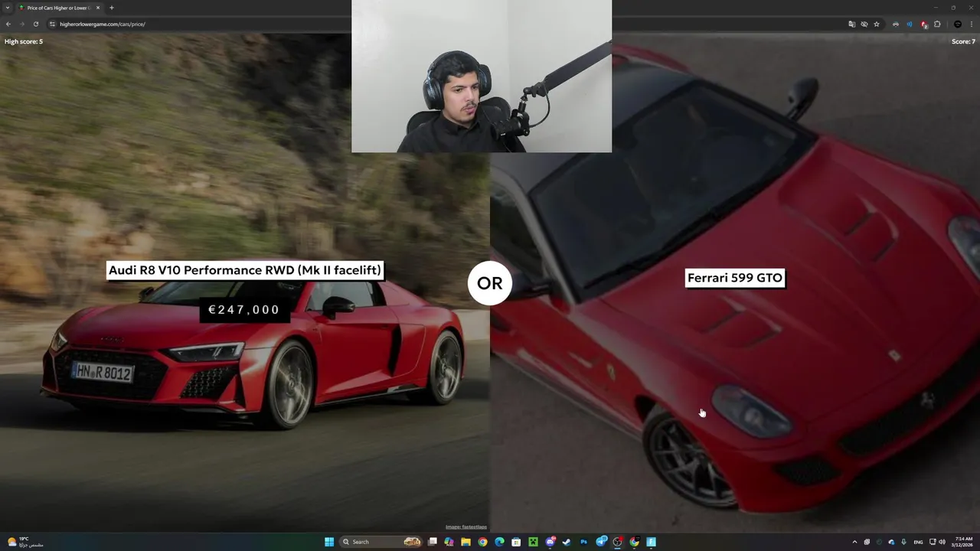Bookmark this page with the star
The image size is (980, 551).
pos(877,24)
